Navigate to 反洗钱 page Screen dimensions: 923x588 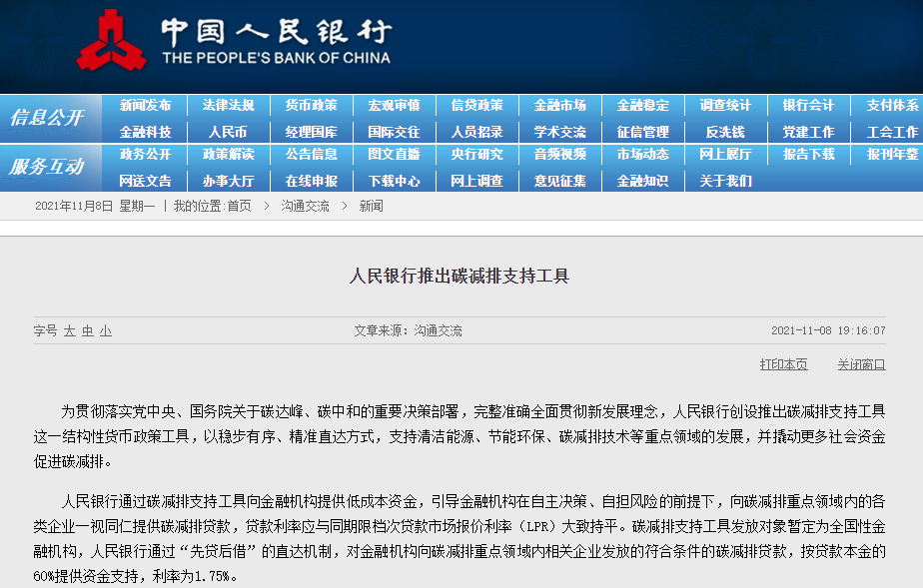725,132
